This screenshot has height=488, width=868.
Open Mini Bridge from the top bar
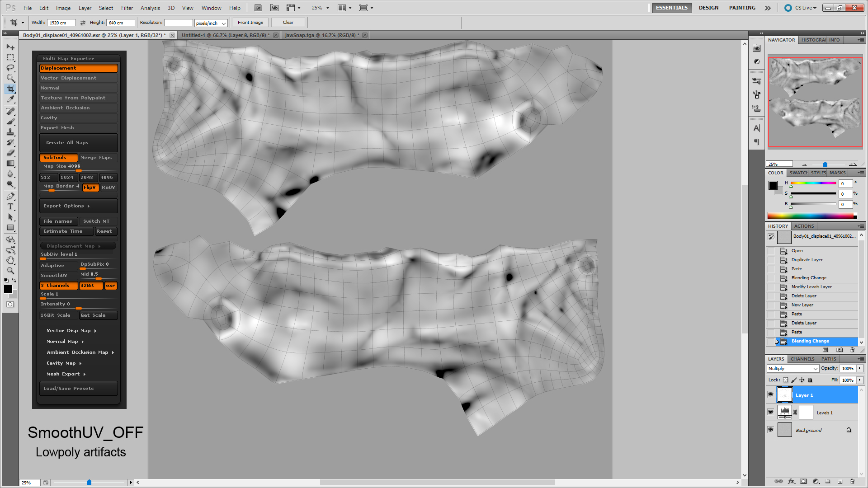tap(274, 8)
